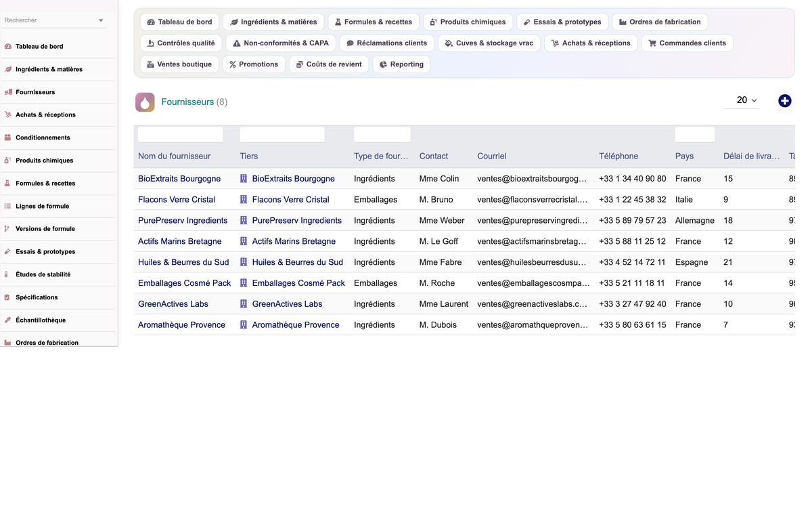
Task: Click the icon beside Échantillothèque
Action: [8, 320]
